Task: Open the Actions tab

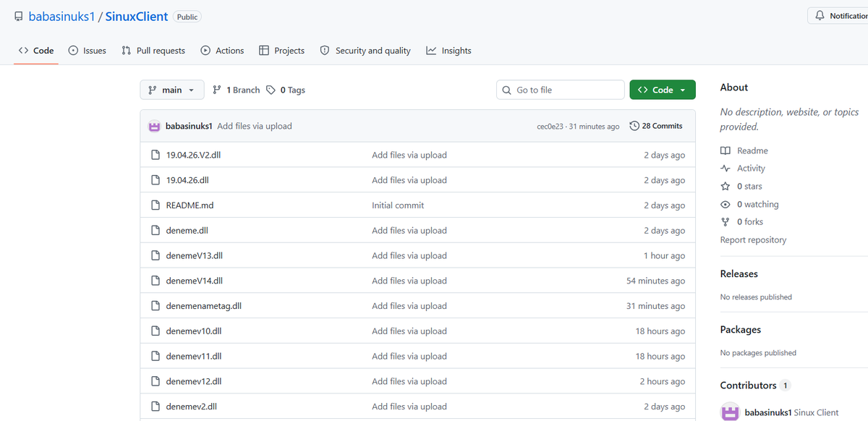Action: (x=222, y=51)
